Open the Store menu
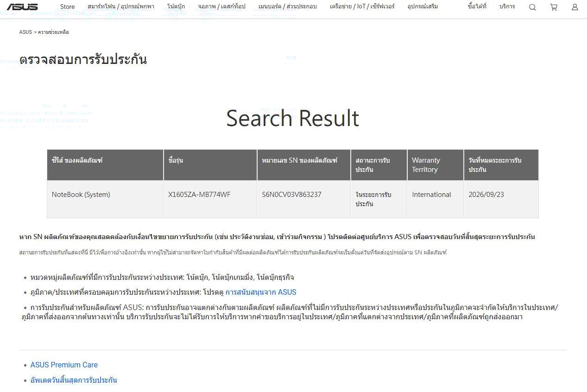Viewport: 587px width, 392px height. [x=68, y=6]
